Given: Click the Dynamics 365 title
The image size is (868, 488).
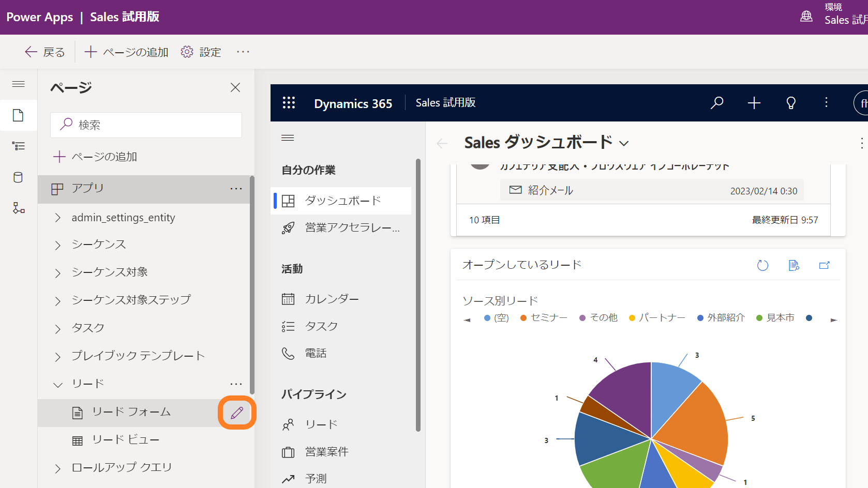Looking at the screenshot, I should coord(353,103).
